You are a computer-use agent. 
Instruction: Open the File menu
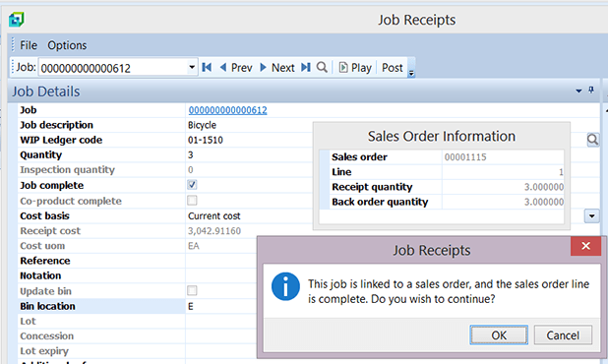pos(29,45)
